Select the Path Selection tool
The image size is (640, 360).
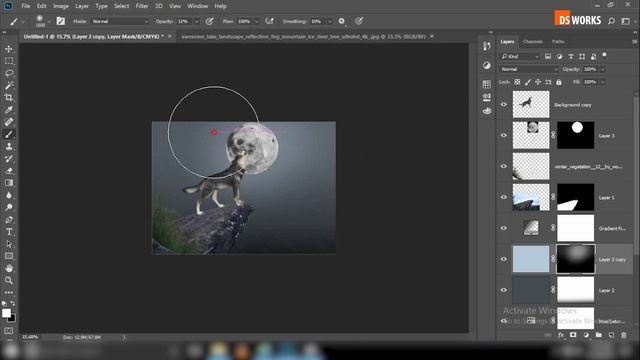[x=9, y=244]
